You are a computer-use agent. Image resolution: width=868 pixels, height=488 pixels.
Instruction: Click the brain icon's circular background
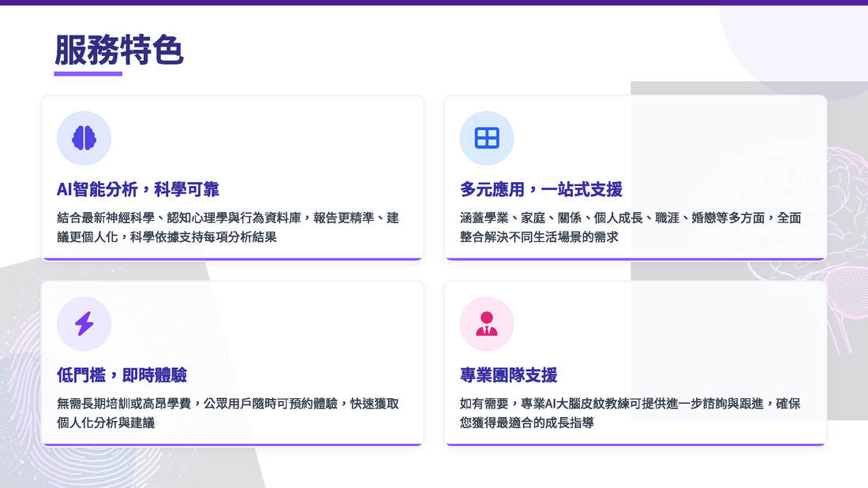(x=84, y=136)
